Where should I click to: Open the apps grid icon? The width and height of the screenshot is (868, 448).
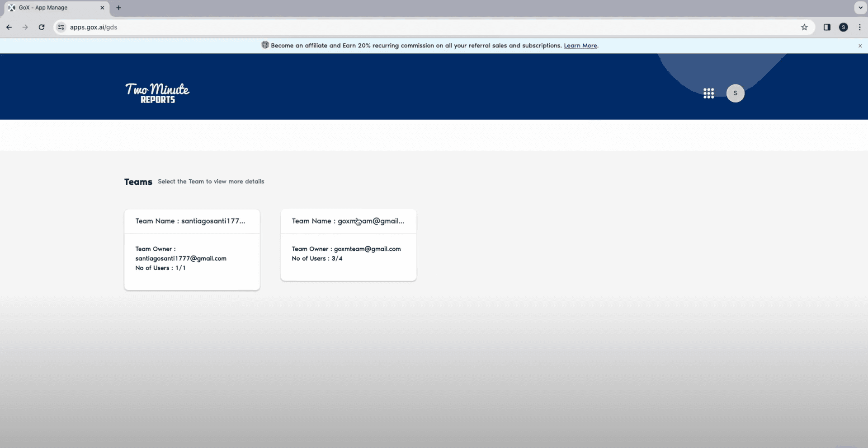click(708, 93)
